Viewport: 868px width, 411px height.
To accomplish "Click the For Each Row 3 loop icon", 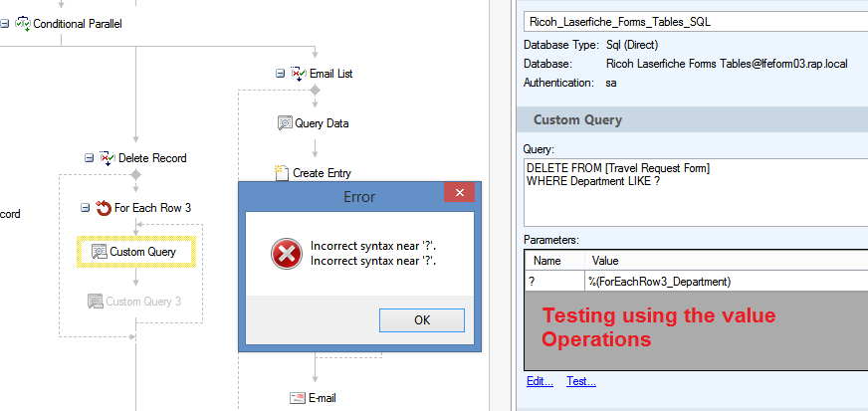I will pyautogui.click(x=104, y=208).
